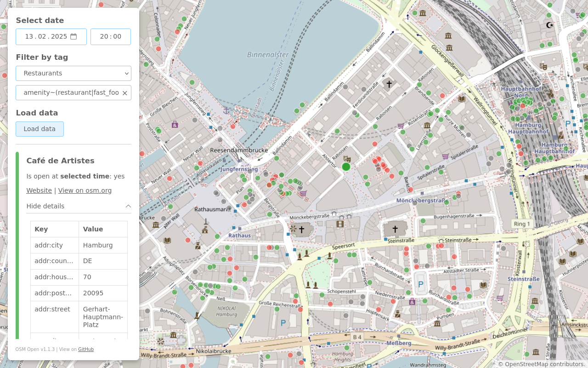Click the B 4 road shield
Viewport: 588px width, 368px height.
click(x=357, y=337)
